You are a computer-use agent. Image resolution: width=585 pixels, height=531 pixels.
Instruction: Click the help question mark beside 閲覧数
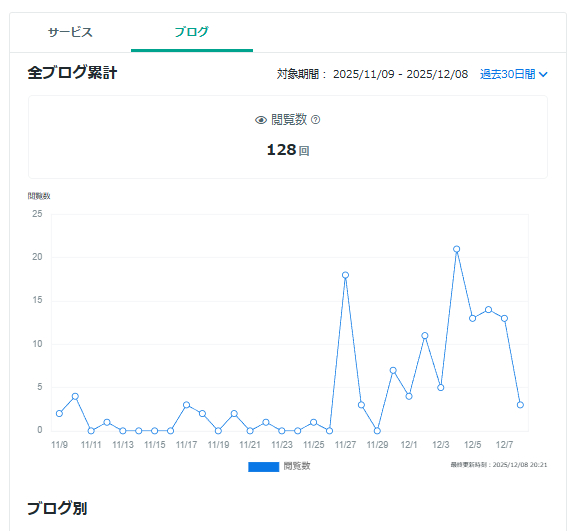(315, 120)
